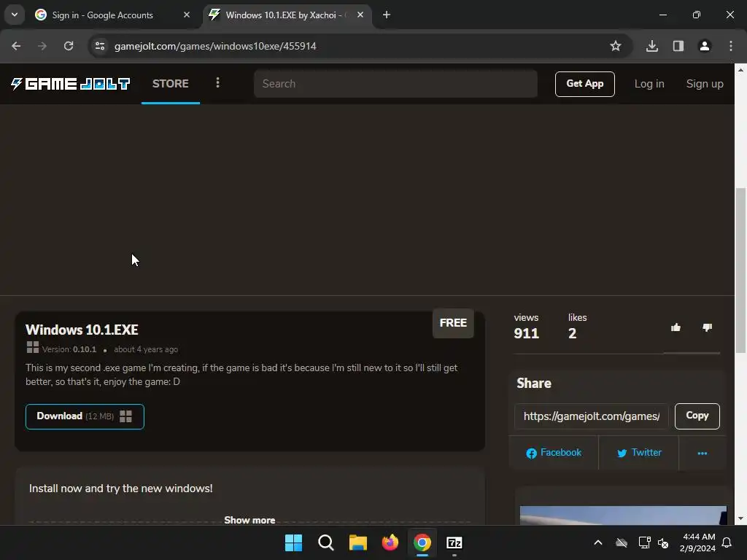The image size is (747, 560).
Task: Click the scrollbar up arrow
Action: (740, 69)
